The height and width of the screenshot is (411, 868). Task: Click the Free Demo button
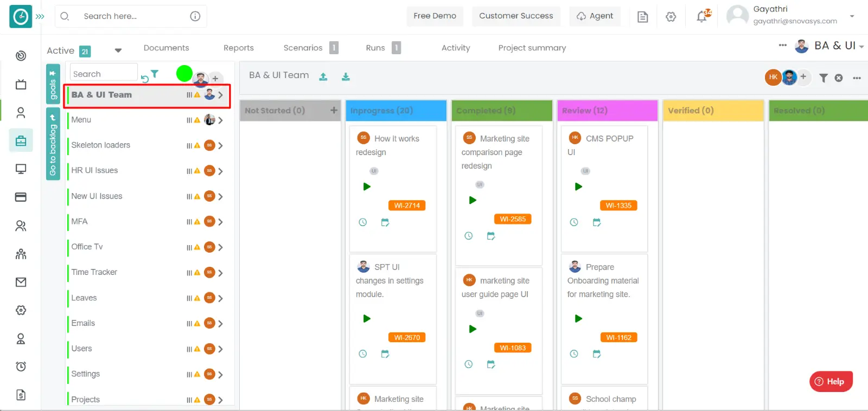point(435,16)
